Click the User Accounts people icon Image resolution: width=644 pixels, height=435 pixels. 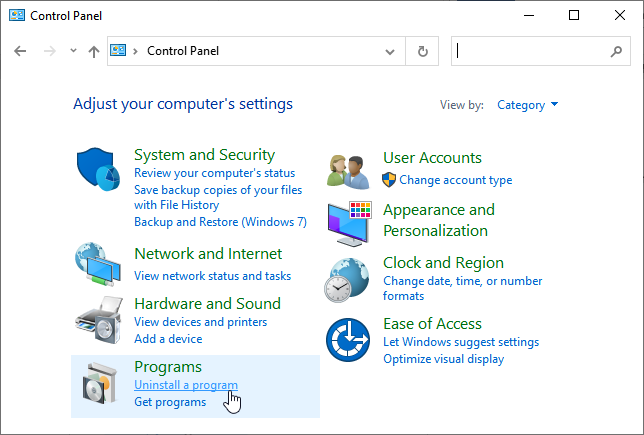tap(348, 172)
